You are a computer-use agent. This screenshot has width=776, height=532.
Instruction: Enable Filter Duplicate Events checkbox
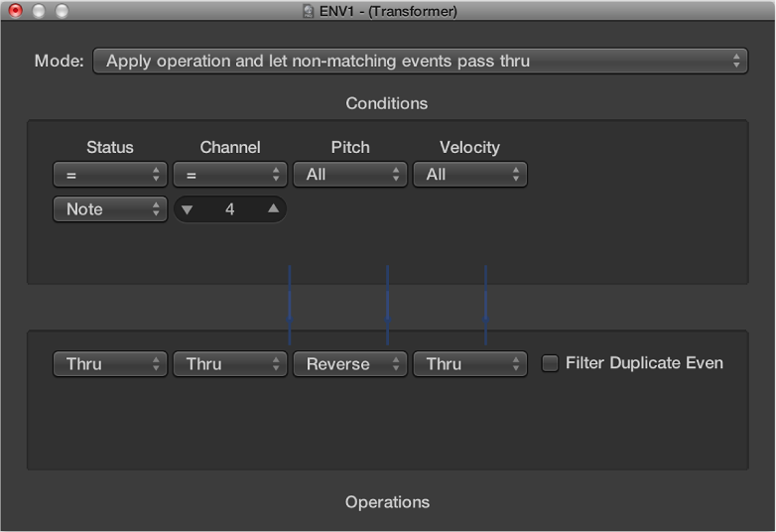(x=550, y=363)
